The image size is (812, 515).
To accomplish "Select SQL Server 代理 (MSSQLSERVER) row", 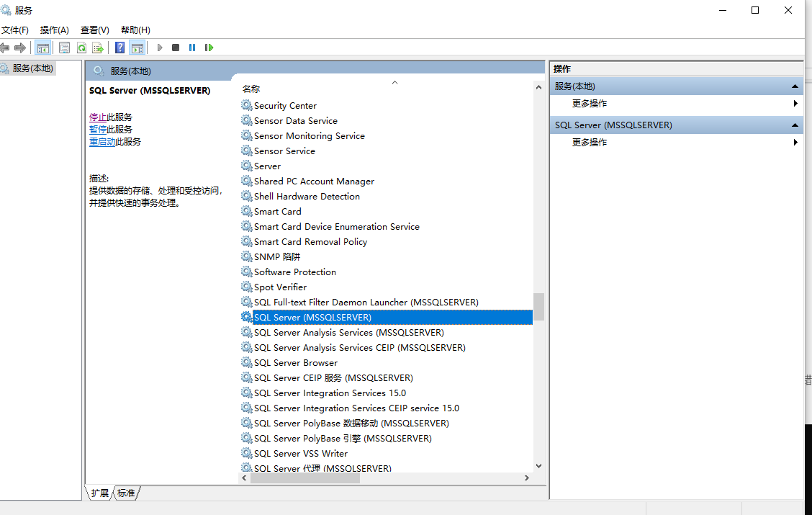I will coord(322,468).
